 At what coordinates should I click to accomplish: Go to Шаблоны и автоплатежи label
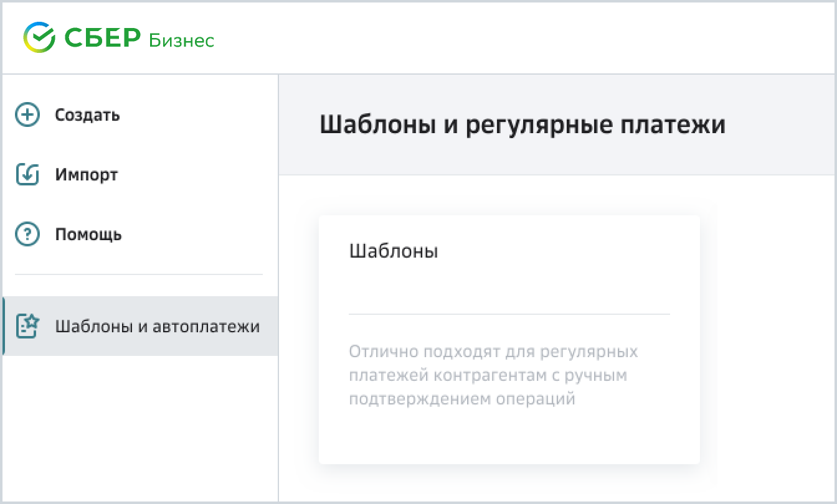click(x=157, y=326)
